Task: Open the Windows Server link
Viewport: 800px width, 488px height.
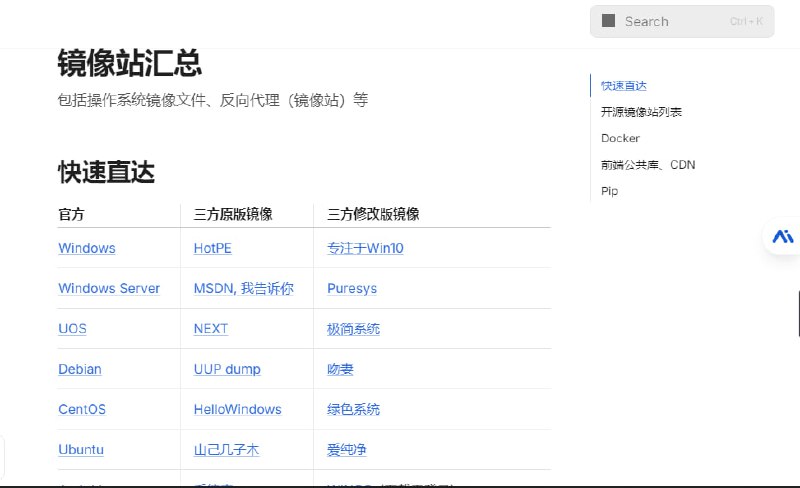Action: coord(109,288)
